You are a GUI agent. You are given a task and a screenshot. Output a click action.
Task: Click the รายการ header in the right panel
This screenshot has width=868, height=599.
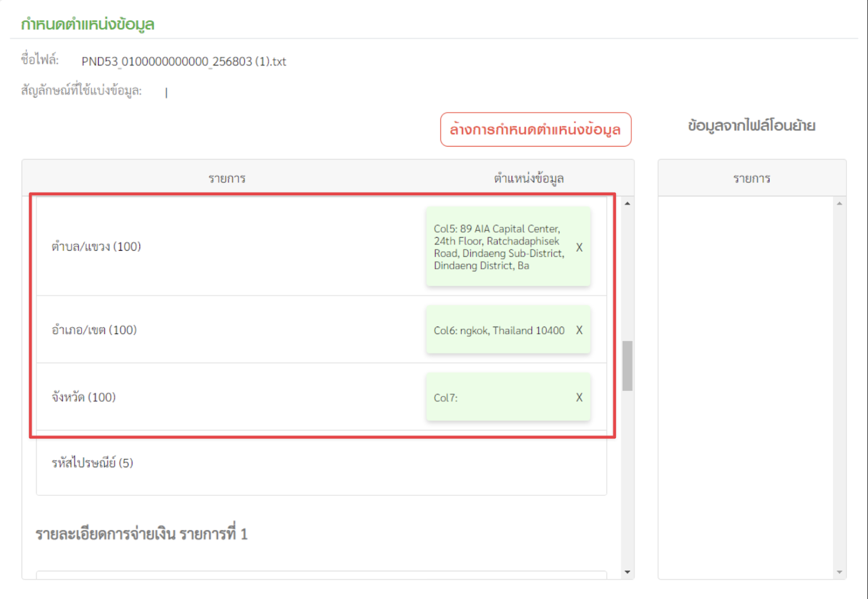click(x=751, y=179)
